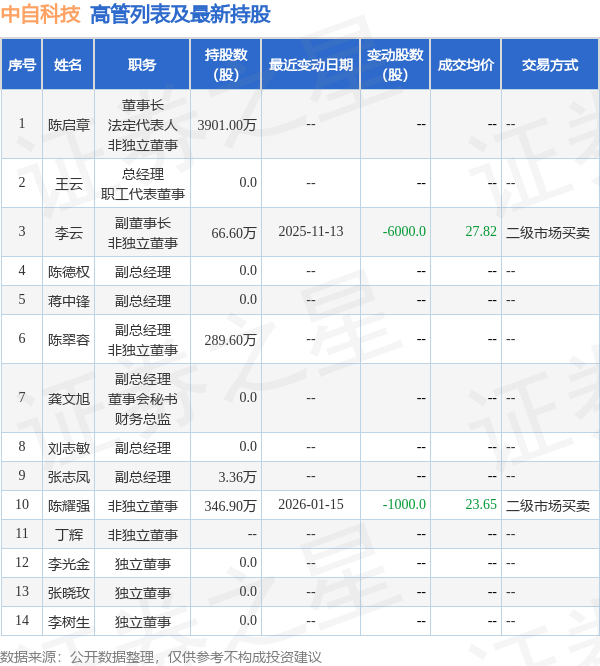The width and height of the screenshot is (600, 666).
Task: Click the position 总经理 for 王云
Action: [x=143, y=174]
